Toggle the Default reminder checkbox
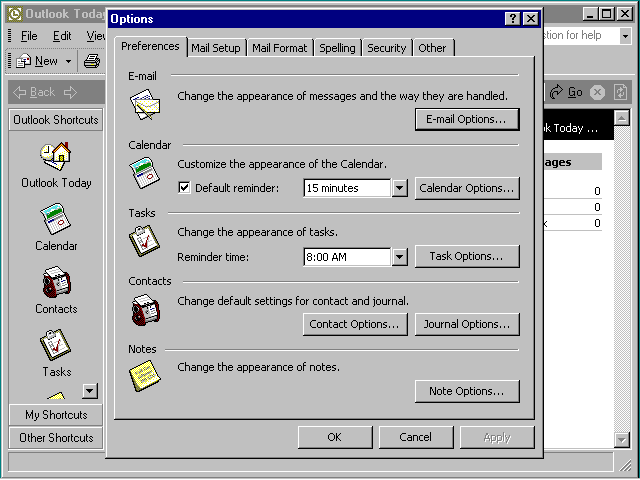Image resolution: width=640 pixels, height=480 pixels. coord(184,188)
